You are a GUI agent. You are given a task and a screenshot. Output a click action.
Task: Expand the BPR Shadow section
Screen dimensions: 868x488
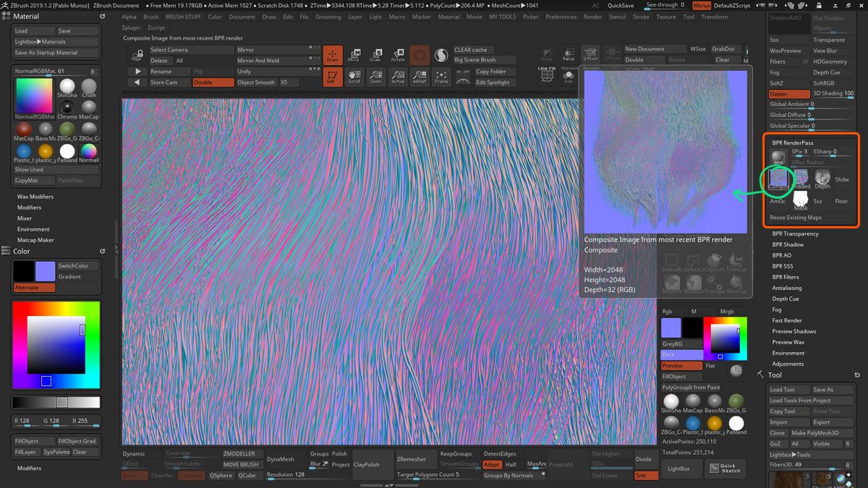pos(788,244)
